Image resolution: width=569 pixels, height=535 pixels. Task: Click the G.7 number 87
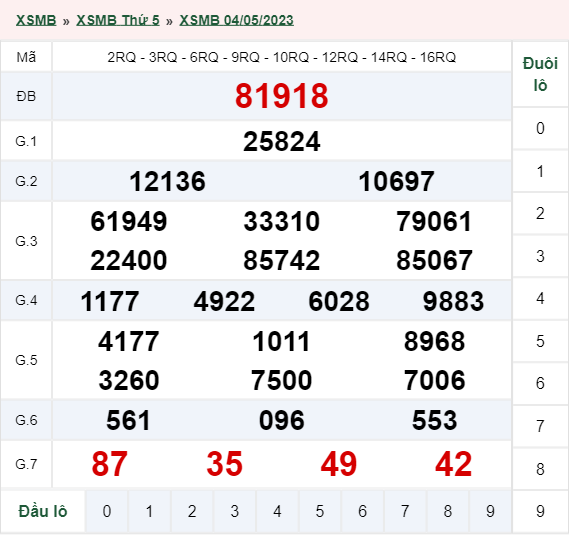tap(110, 464)
